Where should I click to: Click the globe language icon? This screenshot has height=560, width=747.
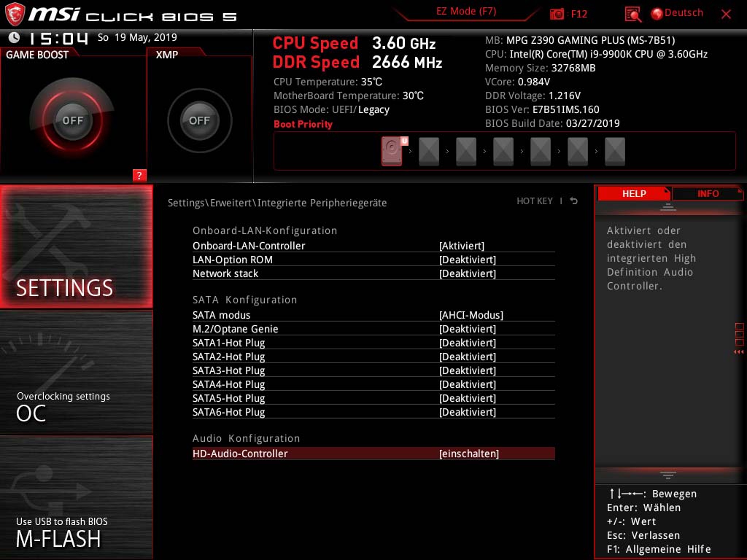pyautogui.click(x=657, y=14)
